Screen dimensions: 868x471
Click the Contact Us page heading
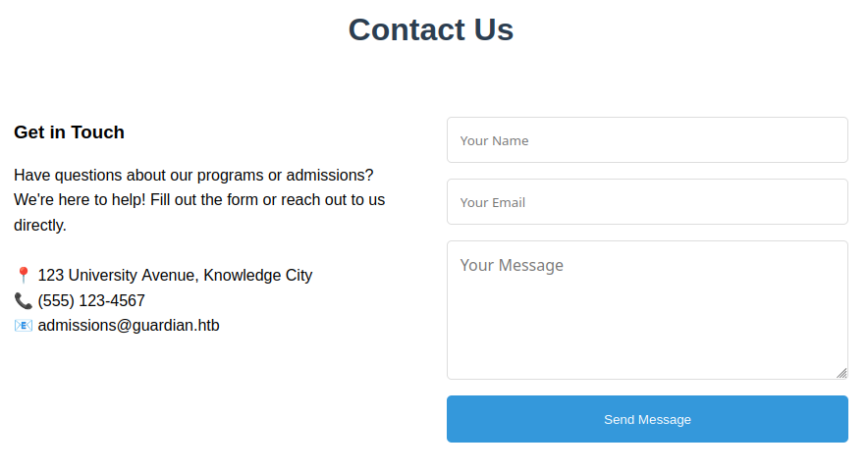[430, 29]
